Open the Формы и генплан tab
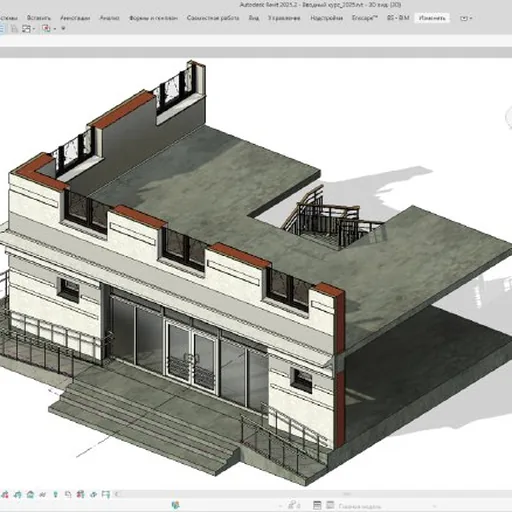 153,18
